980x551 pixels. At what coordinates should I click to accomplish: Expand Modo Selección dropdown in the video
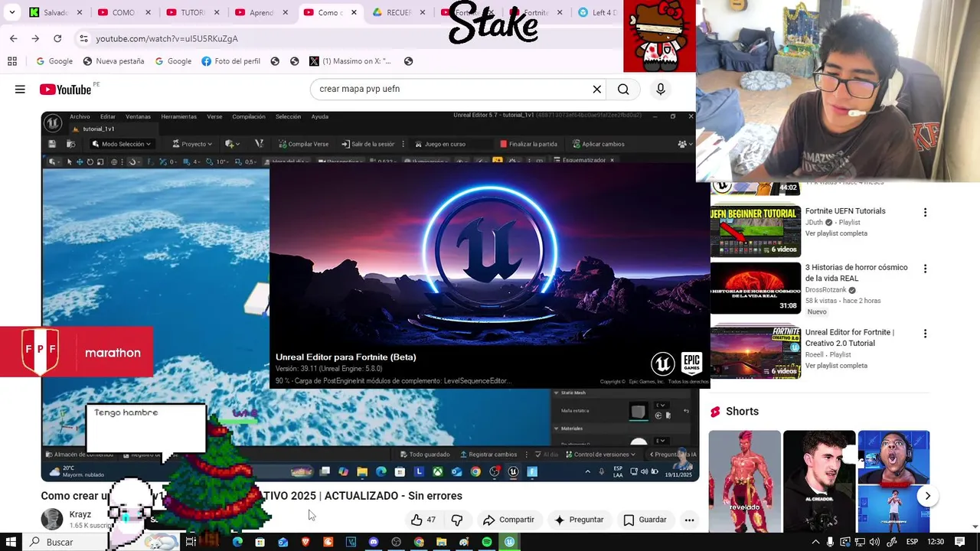(121, 144)
